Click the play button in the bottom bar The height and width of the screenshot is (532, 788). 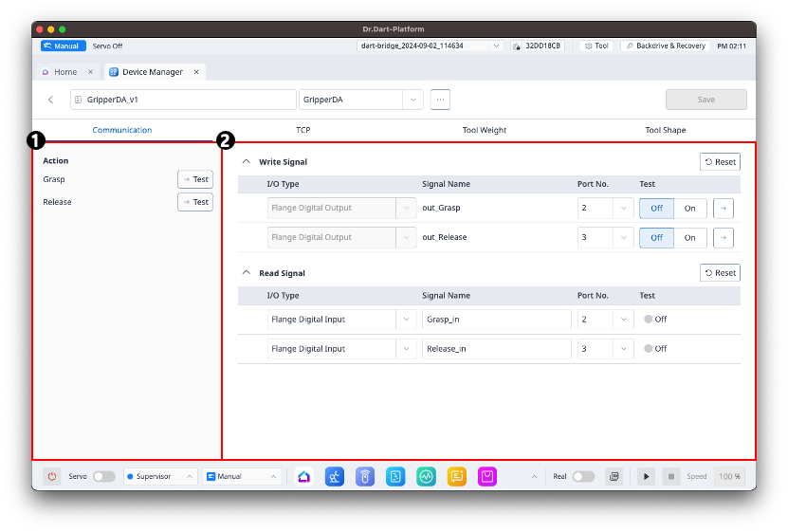pyautogui.click(x=647, y=476)
